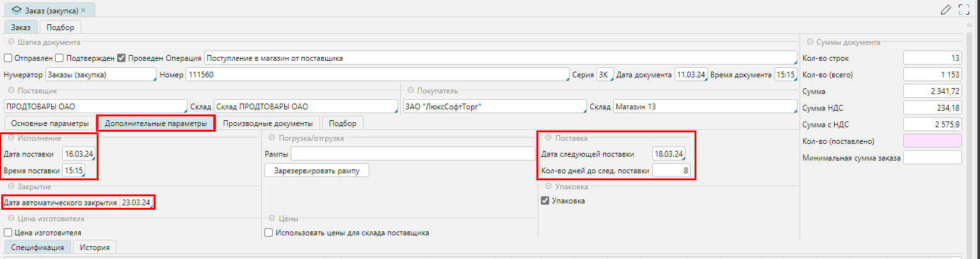Viewport: 980px width, 259px height.
Task: Collapse the Суммы документа section
Action: pyautogui.click(x=809, y=42)
